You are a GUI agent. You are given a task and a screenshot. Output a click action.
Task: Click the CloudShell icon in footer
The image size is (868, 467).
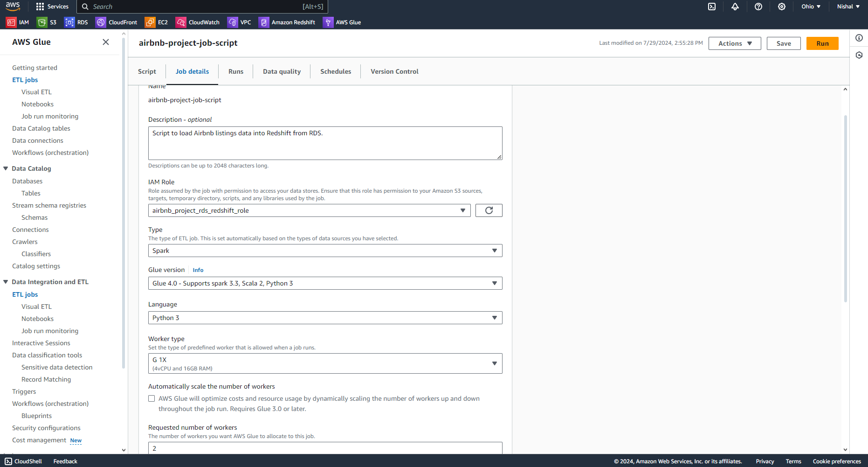pyautogui.click(x=8, y=461)
